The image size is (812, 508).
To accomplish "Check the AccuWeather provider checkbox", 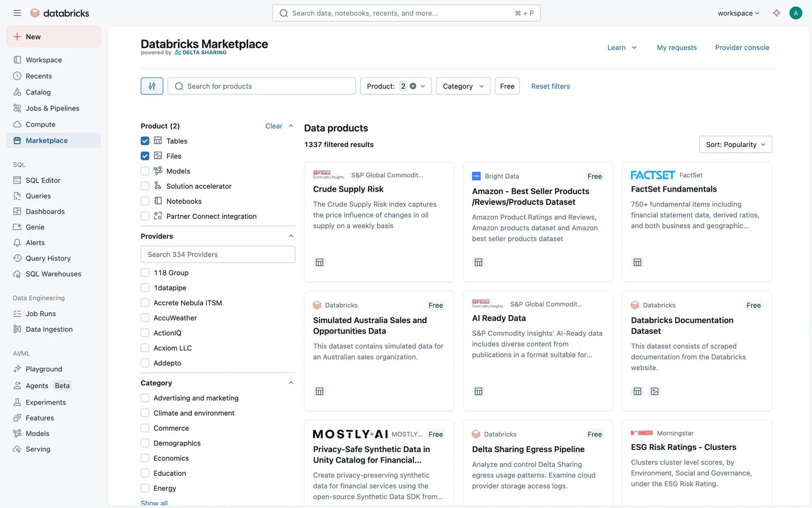I will [145, 318].
